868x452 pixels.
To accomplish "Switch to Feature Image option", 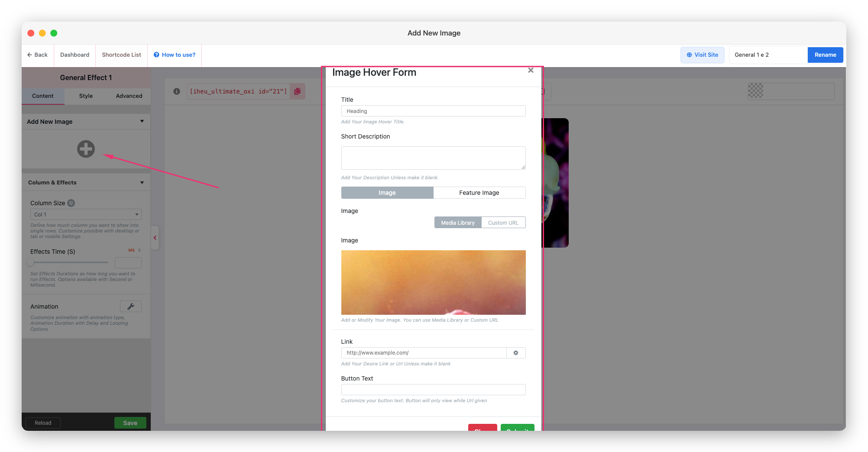I will click(x=479, y=193).
